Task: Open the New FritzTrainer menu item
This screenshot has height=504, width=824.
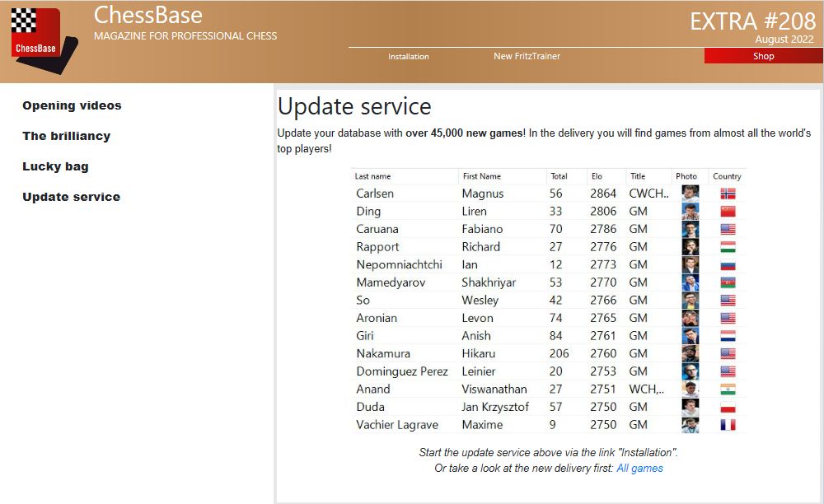Action: click(x=527, y=56)
